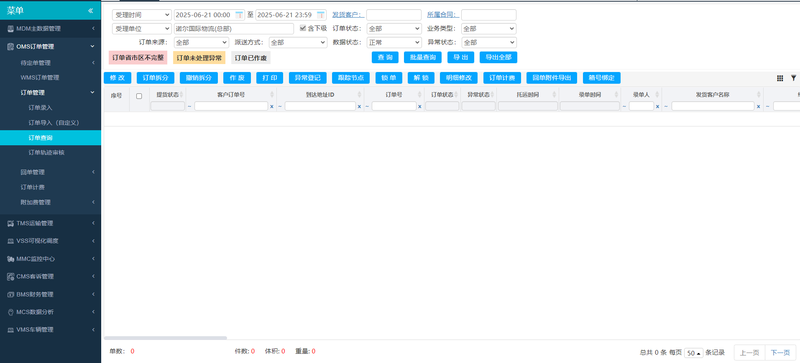800x363 pixels.
Task: Click the 发货客户 link label
Action: [x=347, y=15]
